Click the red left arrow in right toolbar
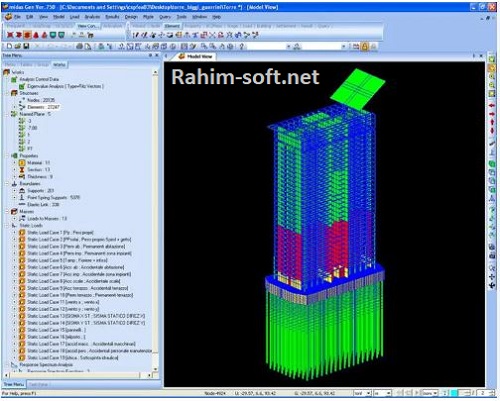Viewport: 500px width, 401px height. 492,105
